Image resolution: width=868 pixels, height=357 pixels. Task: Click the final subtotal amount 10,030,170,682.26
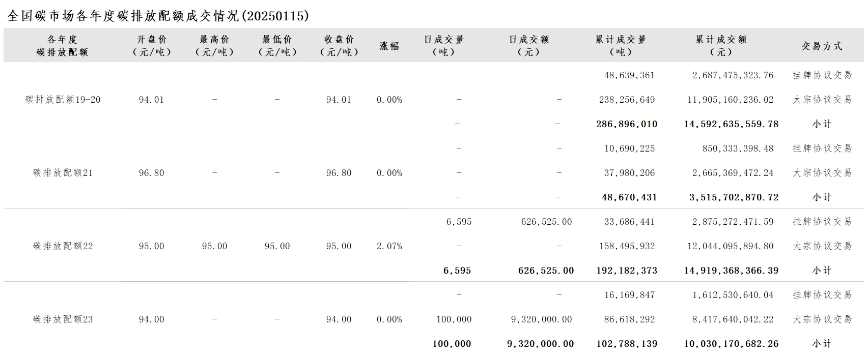pyautogui.click(x=731, y=344)
